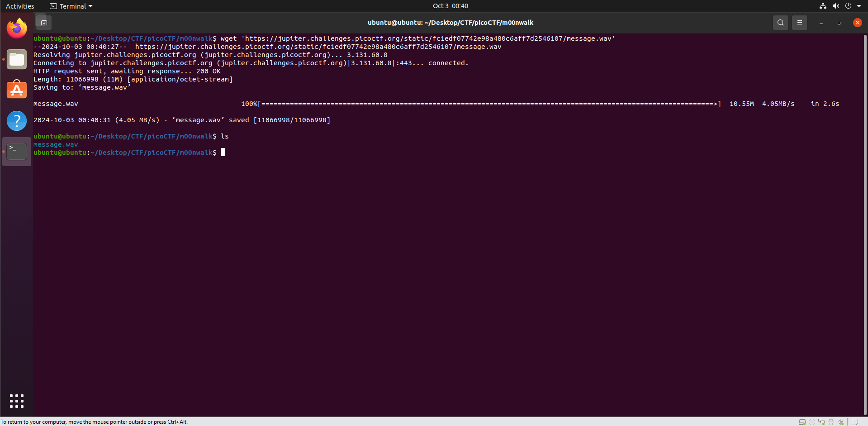The width and height of the screenshot is (868, 426).
Task: Show Applications grid
Action: (17, 401)
